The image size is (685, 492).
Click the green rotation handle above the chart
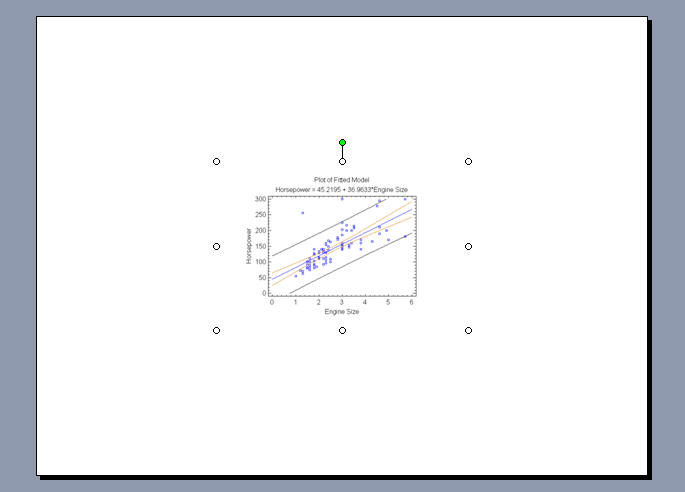point(342,142)
